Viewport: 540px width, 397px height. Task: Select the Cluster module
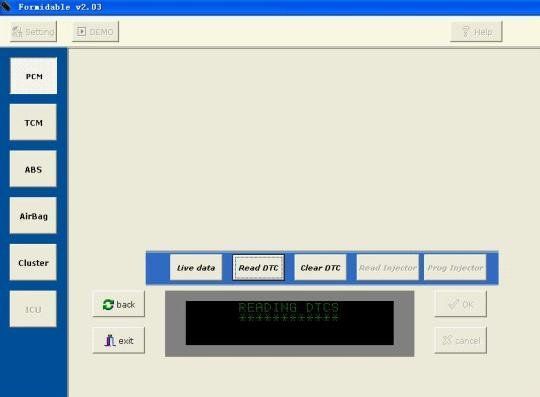click(x=33, y=262)
